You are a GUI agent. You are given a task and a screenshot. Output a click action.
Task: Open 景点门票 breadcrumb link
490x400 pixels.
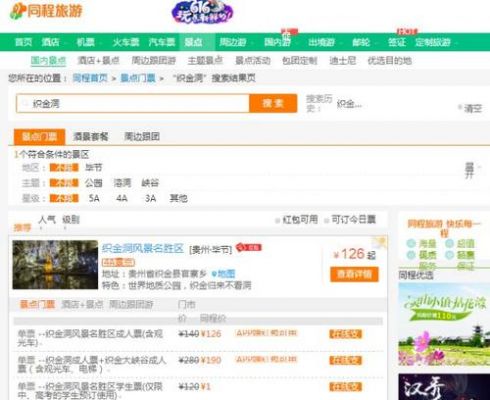138,78
